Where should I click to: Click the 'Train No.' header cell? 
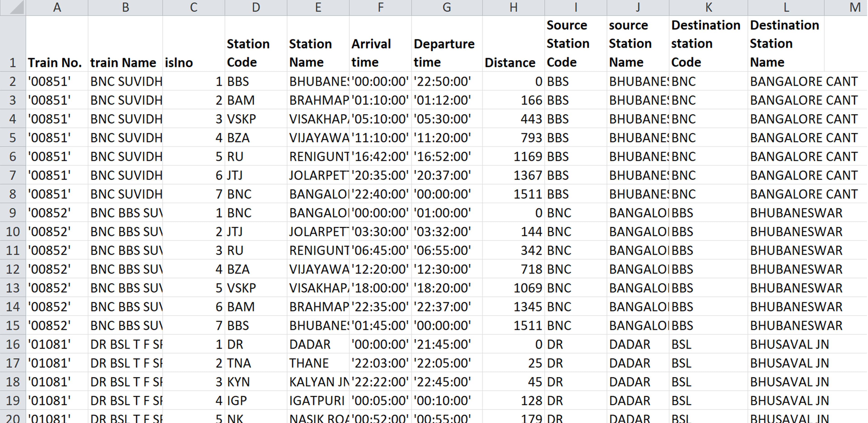pos(55,63)
